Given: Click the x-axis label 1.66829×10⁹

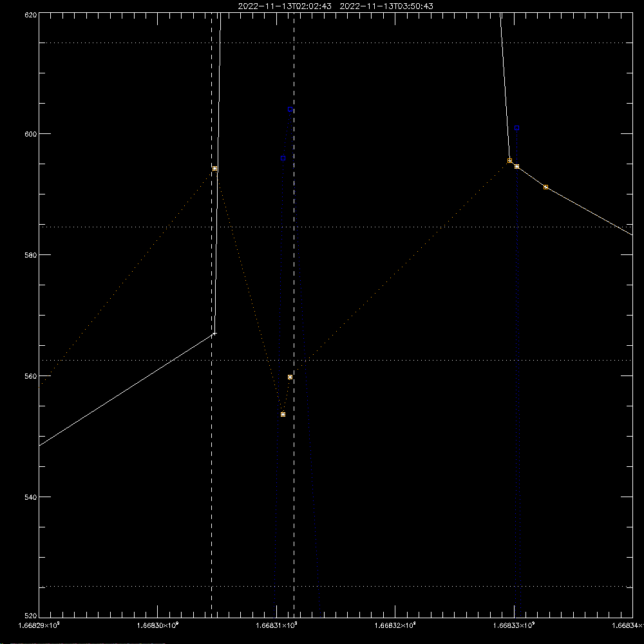Looking at the screenshot, I should click(x=39, y=625).
